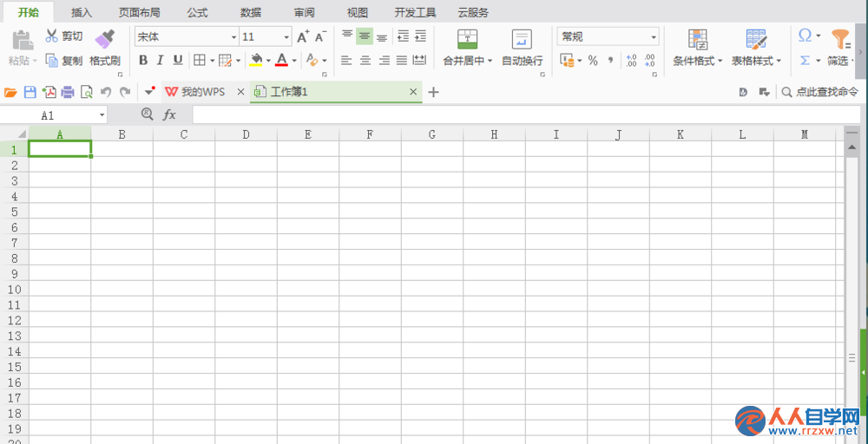Center cell text horizontally
The image size is (868, 444).
[365, 60]
